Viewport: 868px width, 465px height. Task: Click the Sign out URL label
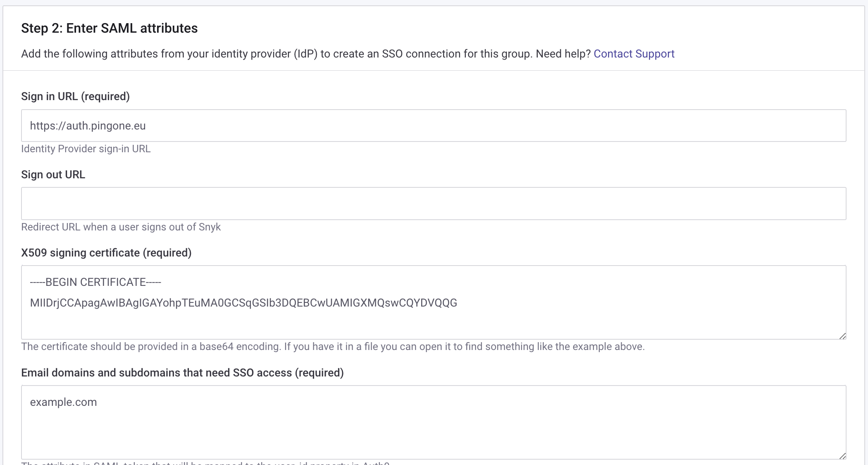[53, 174]
